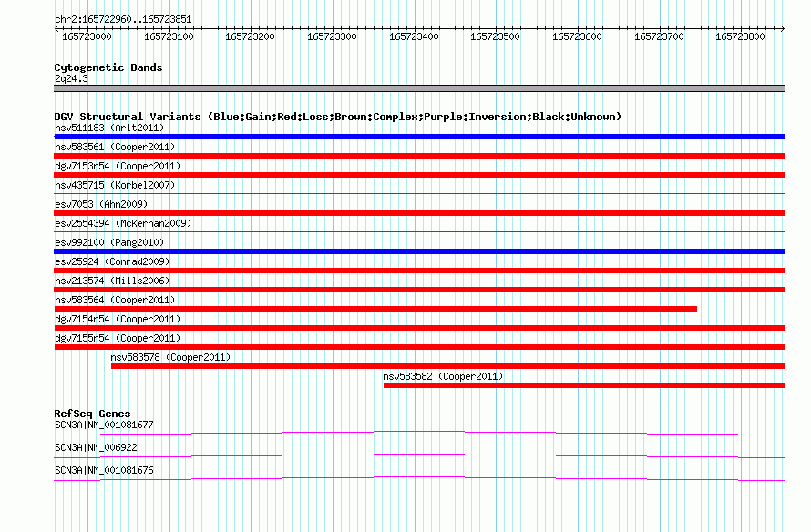The image size is (811, 532).
Task: Click the Cytogenetic Bands track title
Action: (108, 67)
